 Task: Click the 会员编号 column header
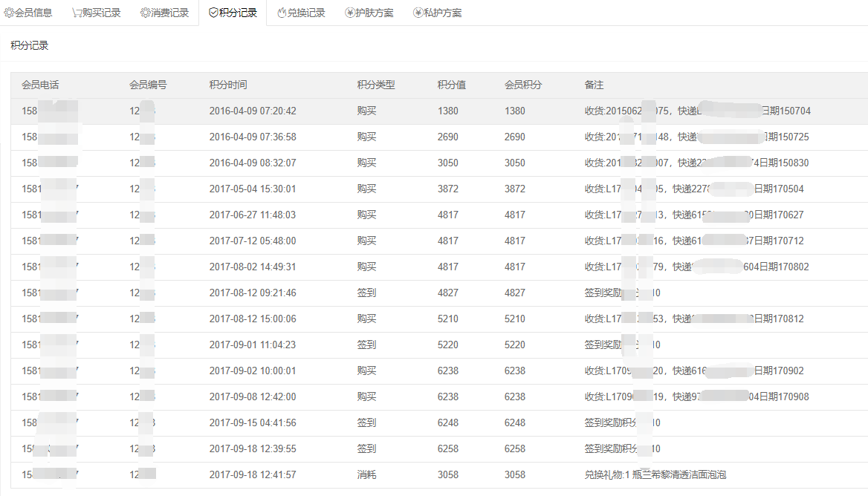148,85
